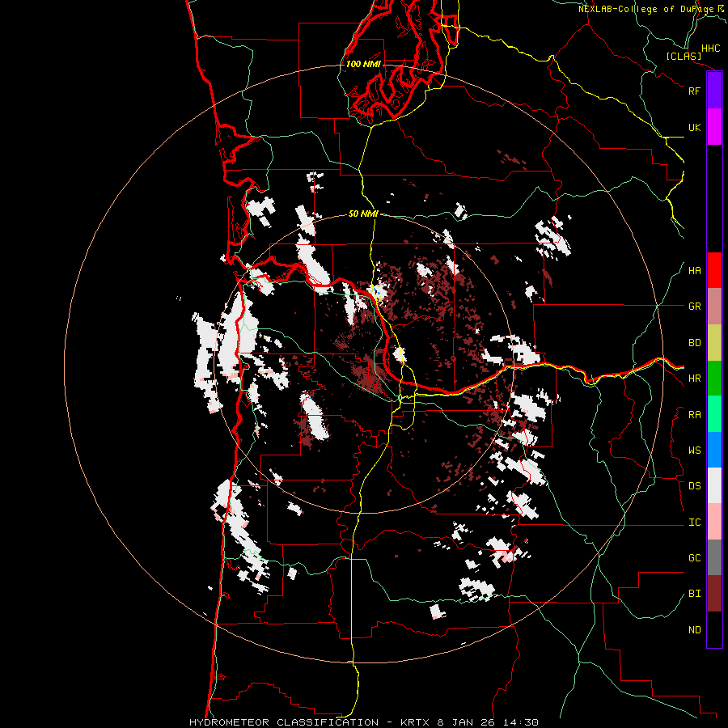
Task: Click the IC pink legend color swatch
Action: [714, 522]
